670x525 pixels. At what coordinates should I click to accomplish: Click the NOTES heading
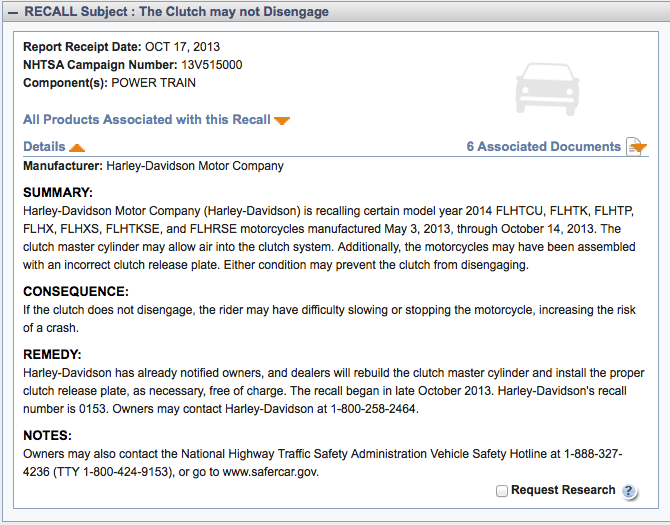point(47,435)
